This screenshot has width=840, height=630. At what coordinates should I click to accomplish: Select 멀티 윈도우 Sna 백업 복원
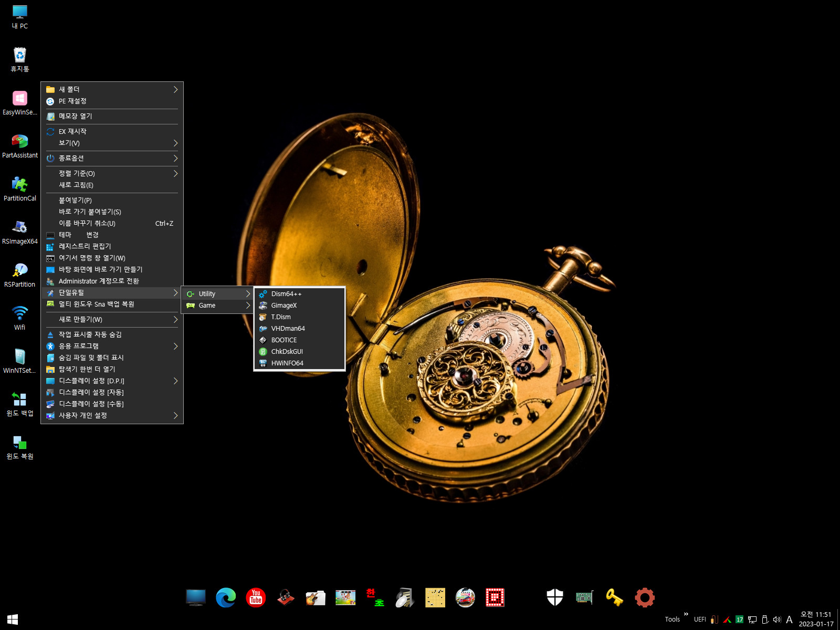pyautogui.click(x=112, y=304)
